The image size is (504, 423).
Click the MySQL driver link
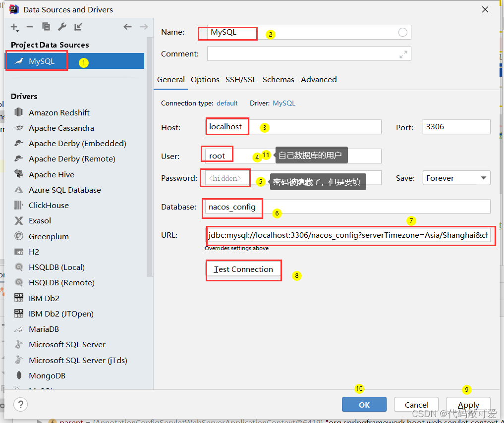click(x=284, y=103)
